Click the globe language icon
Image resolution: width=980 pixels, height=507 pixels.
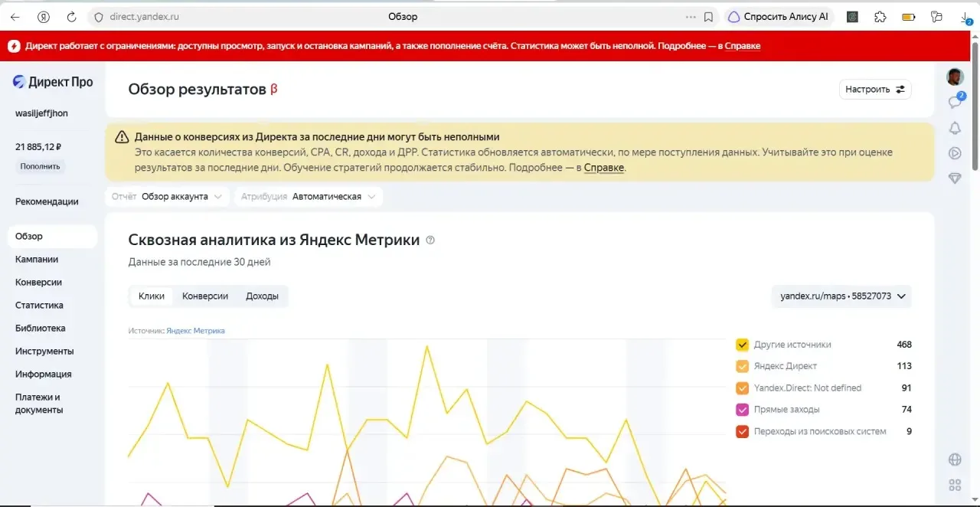pos(955,460)
